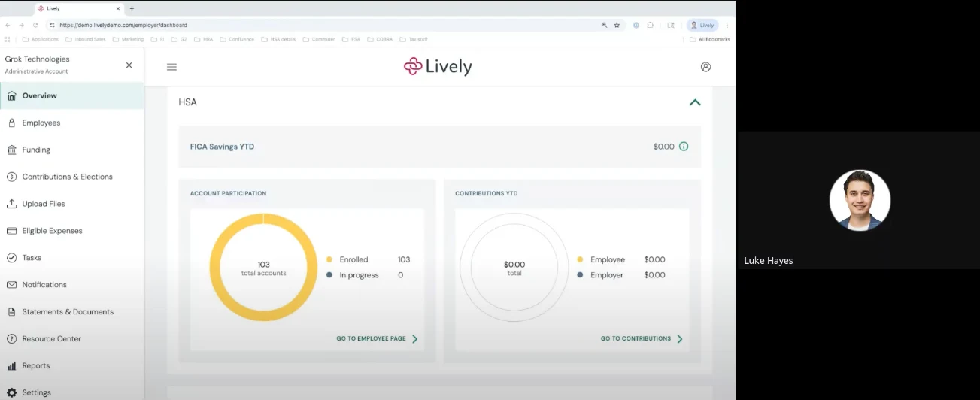Click the In progress legend dot

329,275
